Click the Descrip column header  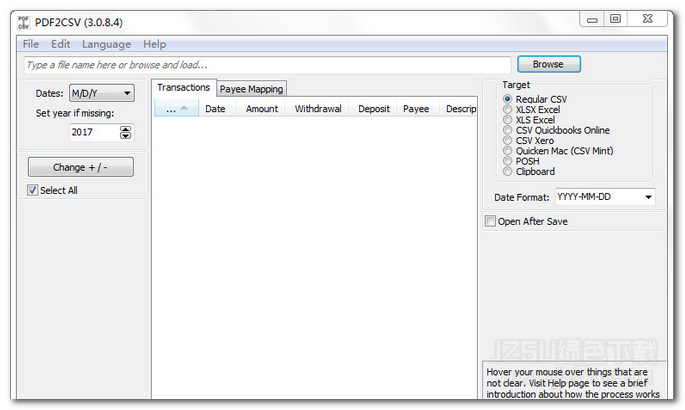coord(459,109)
